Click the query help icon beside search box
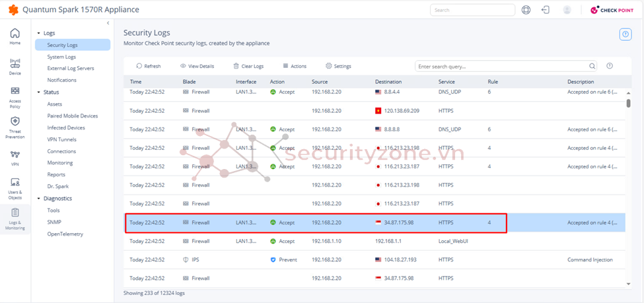The height and width of the screenshot is (303, 644). point(610,66)
